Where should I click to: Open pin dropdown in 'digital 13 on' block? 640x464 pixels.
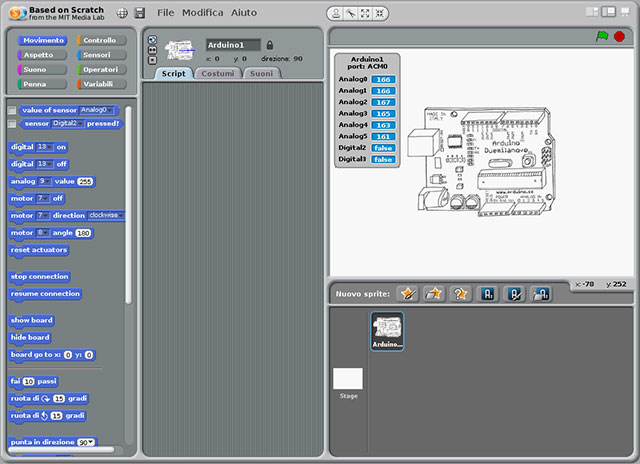[x=46, y=147]
